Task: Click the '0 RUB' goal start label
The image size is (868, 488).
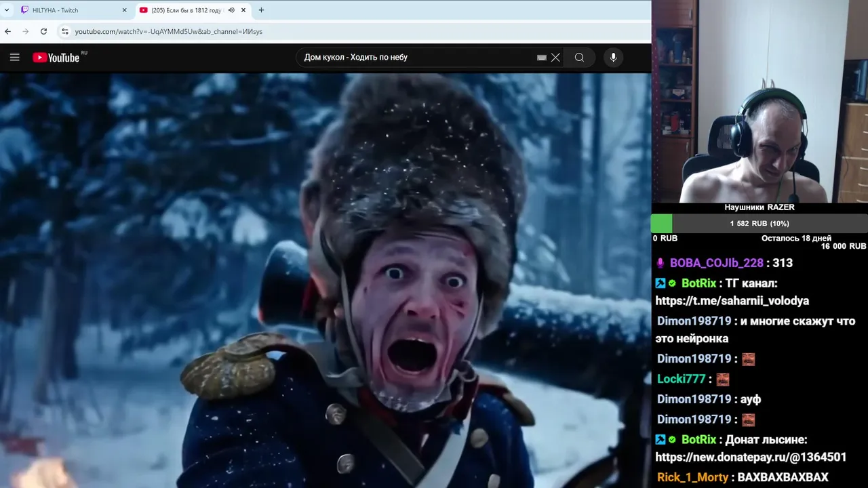Action: 665,239
